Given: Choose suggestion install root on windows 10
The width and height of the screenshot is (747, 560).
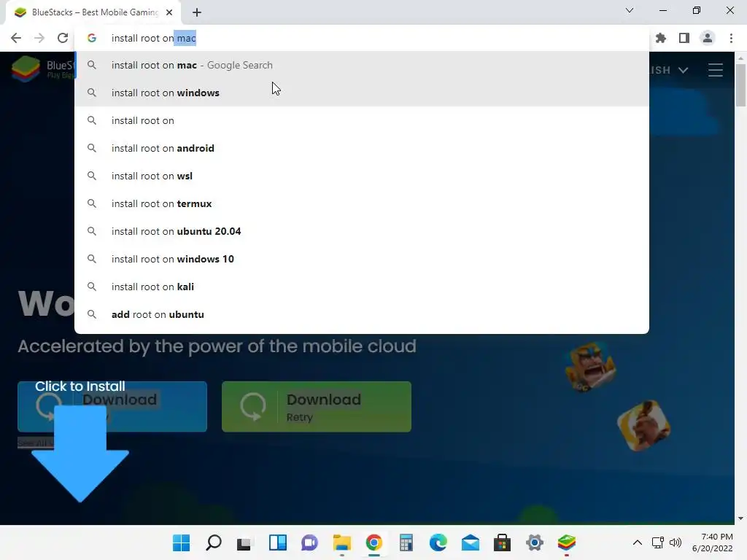Looking at the screenshot, I should point(362,259).
